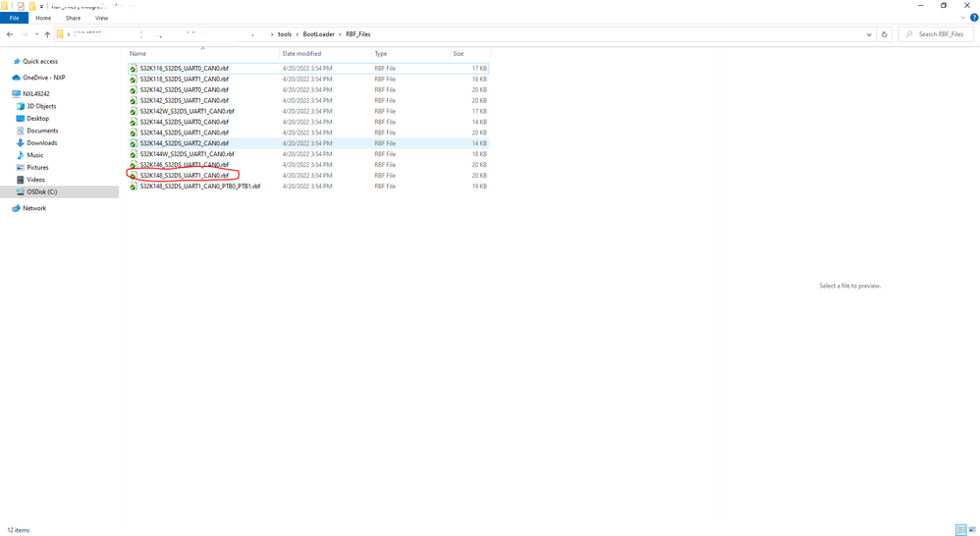
Task: Click the Search RBF_Files field
Action: click(x=936, y=34)
